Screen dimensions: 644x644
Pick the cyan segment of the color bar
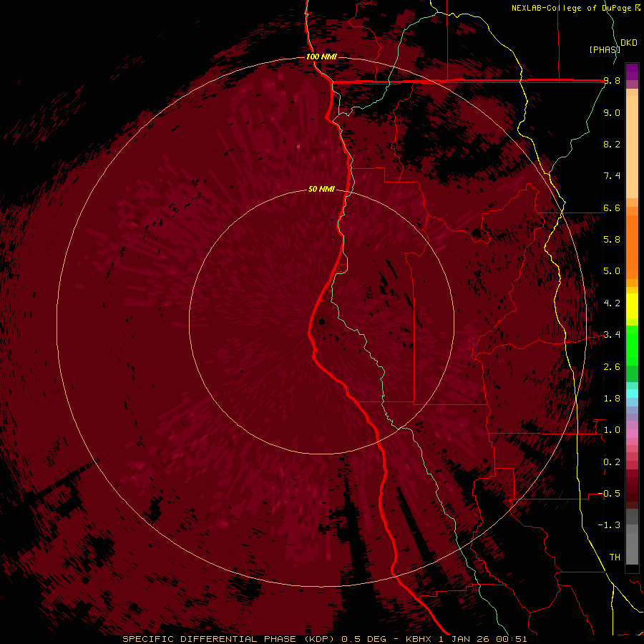click(x=632, y=394)
